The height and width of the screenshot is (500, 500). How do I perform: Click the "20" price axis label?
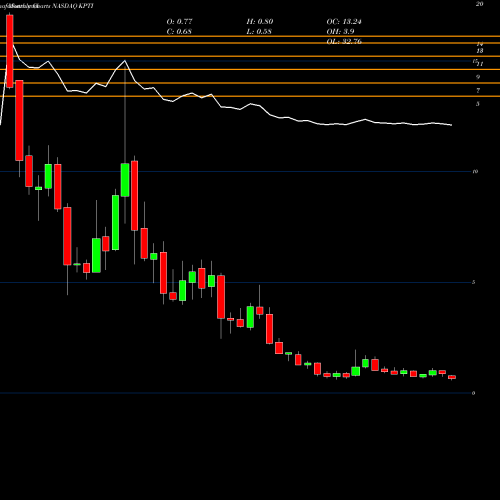(x=479, y=4)
